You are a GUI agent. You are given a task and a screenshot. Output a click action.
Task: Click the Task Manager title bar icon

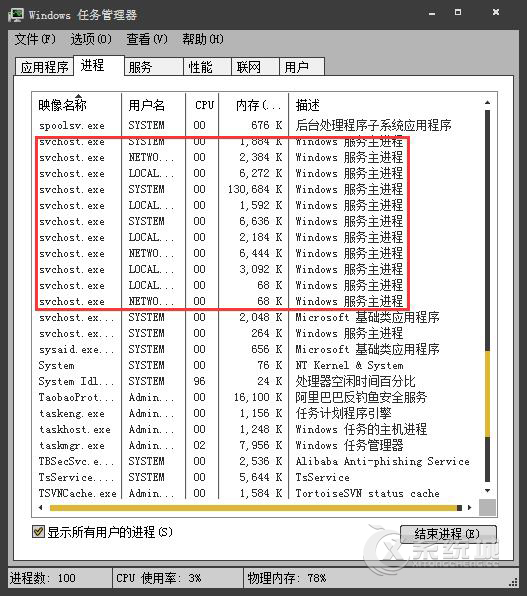click(x=16, y=15)
